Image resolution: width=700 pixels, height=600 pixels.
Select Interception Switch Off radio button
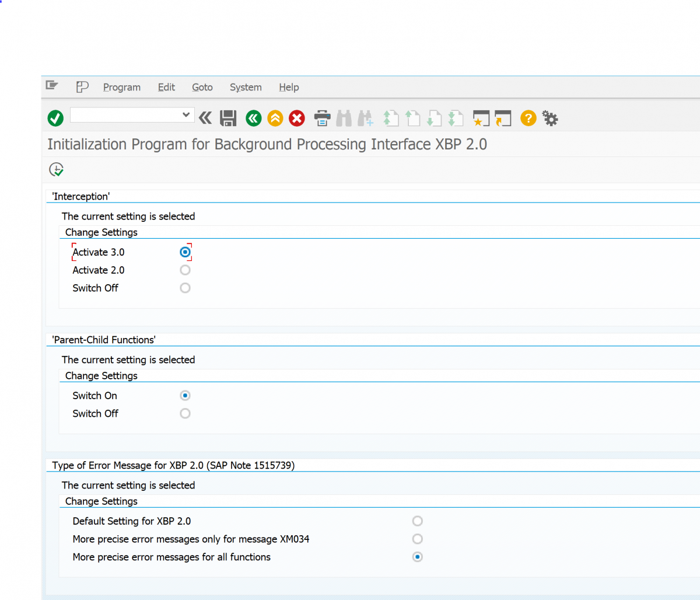click(x=185, y=288)
